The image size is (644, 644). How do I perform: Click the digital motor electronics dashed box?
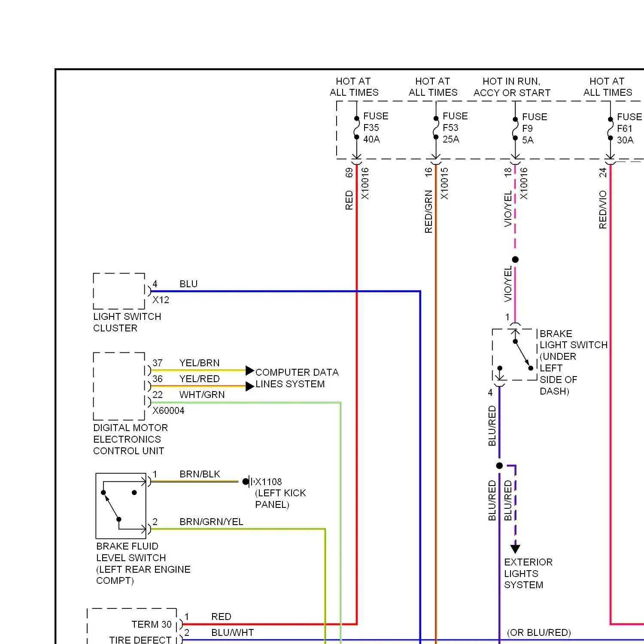coord(119,386)
